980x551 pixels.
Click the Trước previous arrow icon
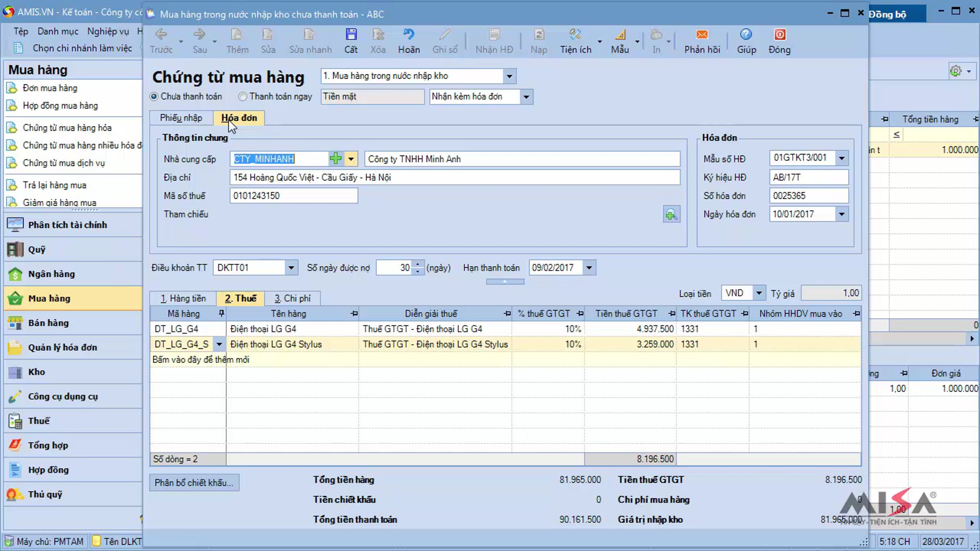point(161,35)
